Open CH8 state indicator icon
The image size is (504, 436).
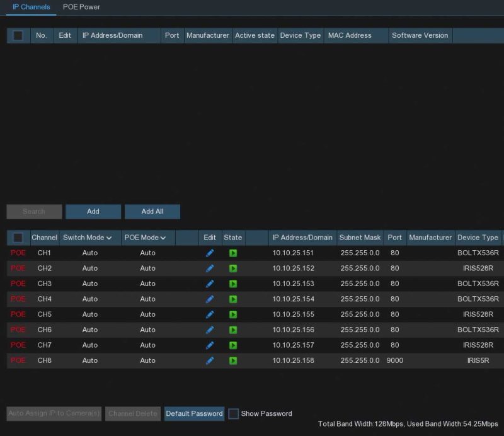[233, 360]
